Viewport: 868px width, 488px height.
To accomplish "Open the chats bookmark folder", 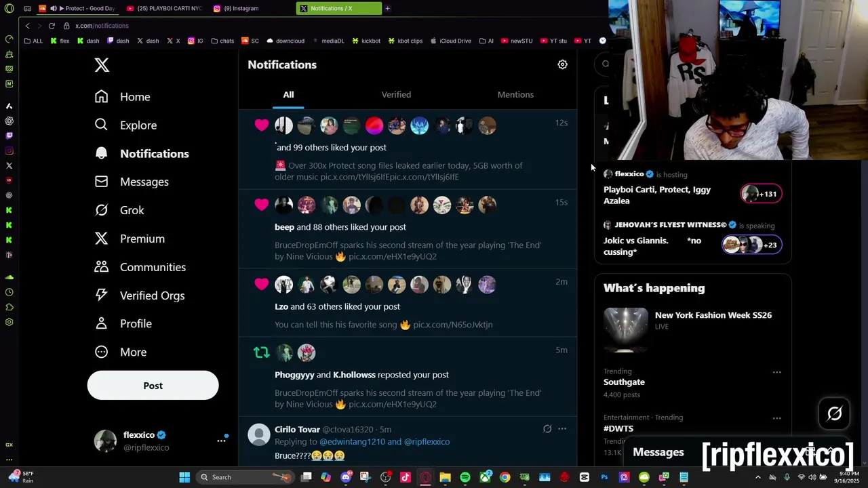I will coord(222,41).
